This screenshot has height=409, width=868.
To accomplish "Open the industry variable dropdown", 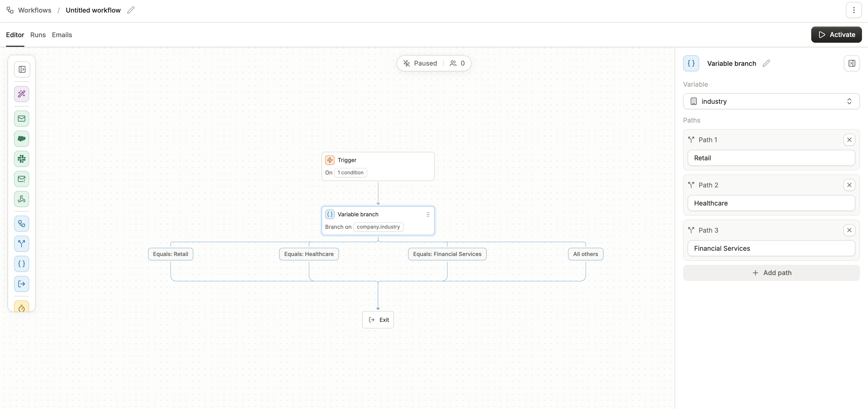I will 771,101.
